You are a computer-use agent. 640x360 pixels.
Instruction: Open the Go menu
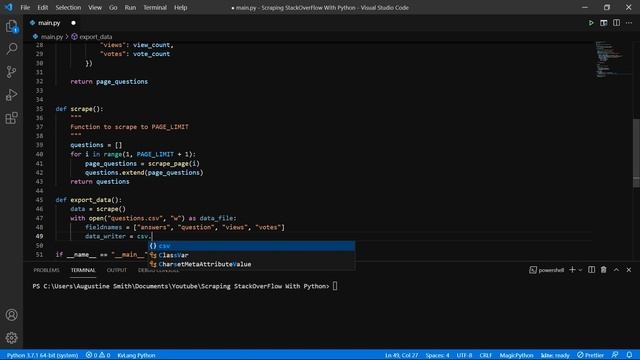click(113, 7)
